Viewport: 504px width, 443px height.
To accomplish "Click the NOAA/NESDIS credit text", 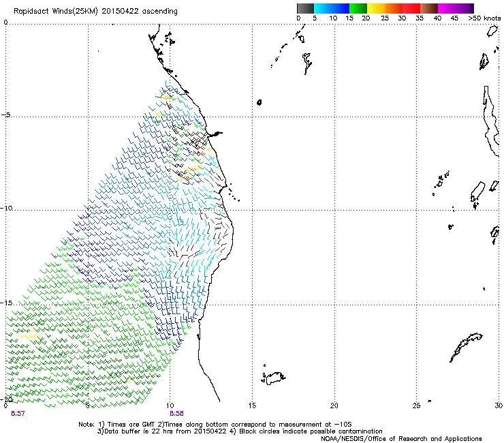I will click(x=401, y=439).
